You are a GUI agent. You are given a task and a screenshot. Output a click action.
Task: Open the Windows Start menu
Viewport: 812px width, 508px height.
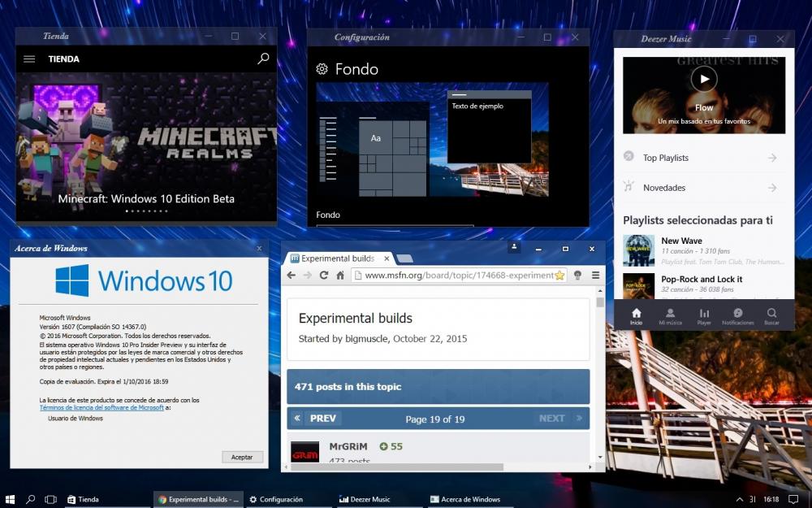pos(11,499)
